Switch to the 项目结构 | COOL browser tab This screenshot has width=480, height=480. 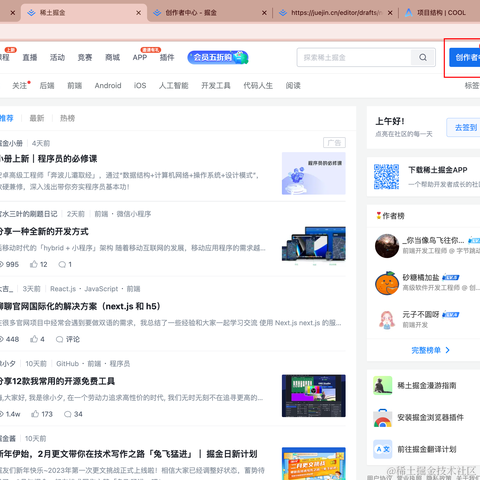click(x=439, y=13)
